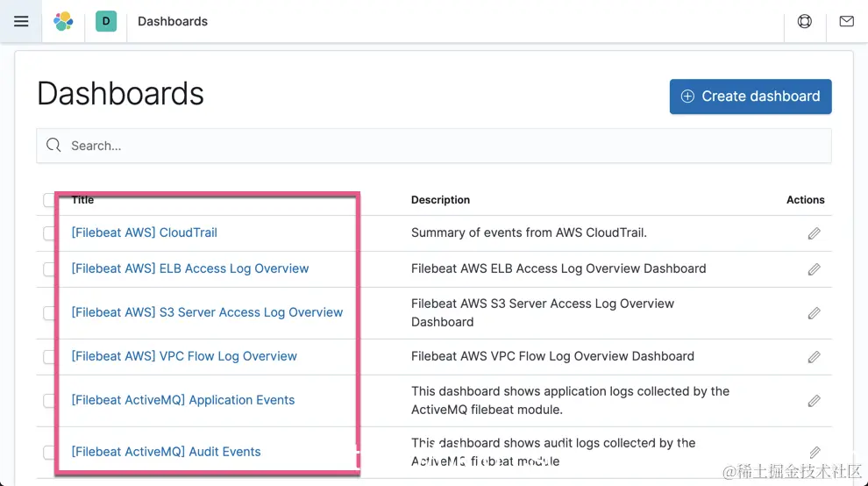Edit ActiveMQ Audit Events pencil icon

point(814,452)
